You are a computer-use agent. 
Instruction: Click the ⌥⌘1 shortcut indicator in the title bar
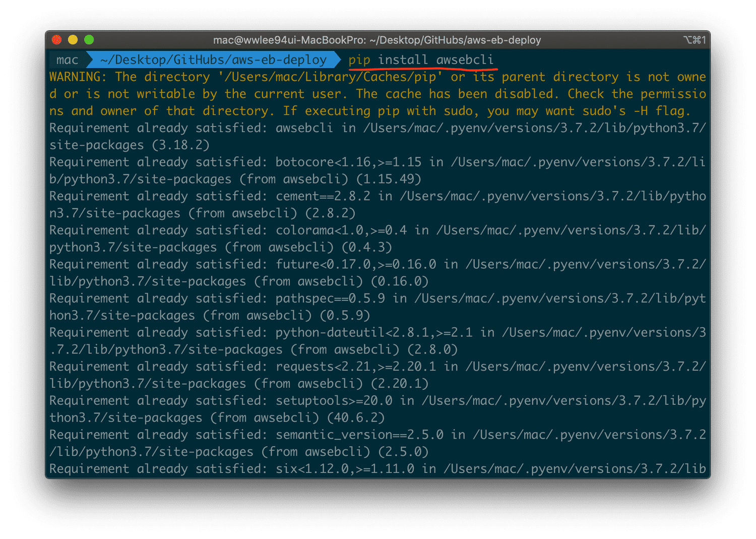[695, 40]
